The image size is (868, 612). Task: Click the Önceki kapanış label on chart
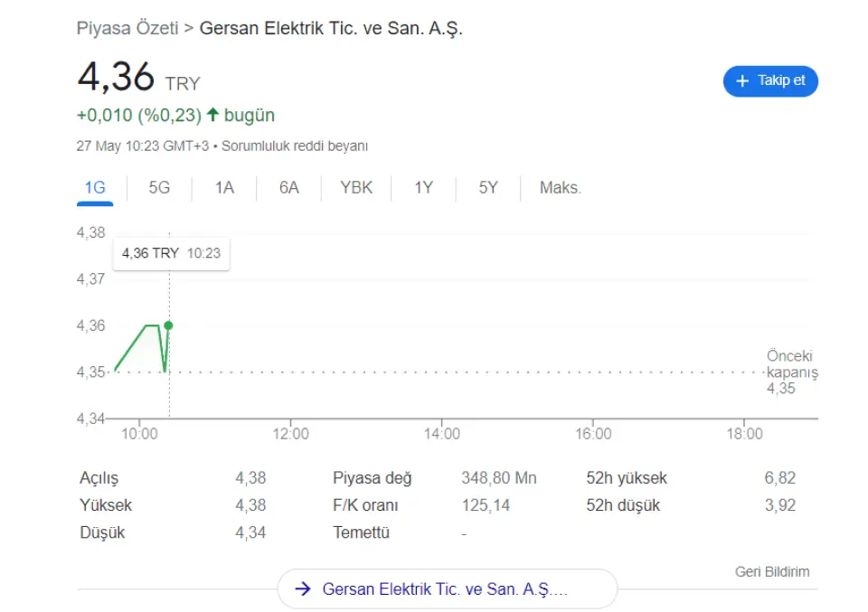tap(791, 364)
